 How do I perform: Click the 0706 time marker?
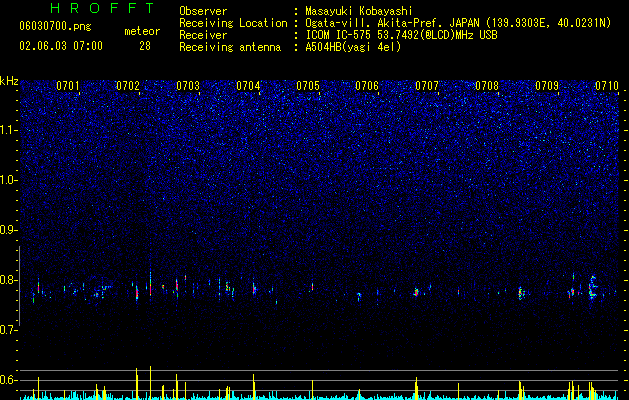(367, 86)
